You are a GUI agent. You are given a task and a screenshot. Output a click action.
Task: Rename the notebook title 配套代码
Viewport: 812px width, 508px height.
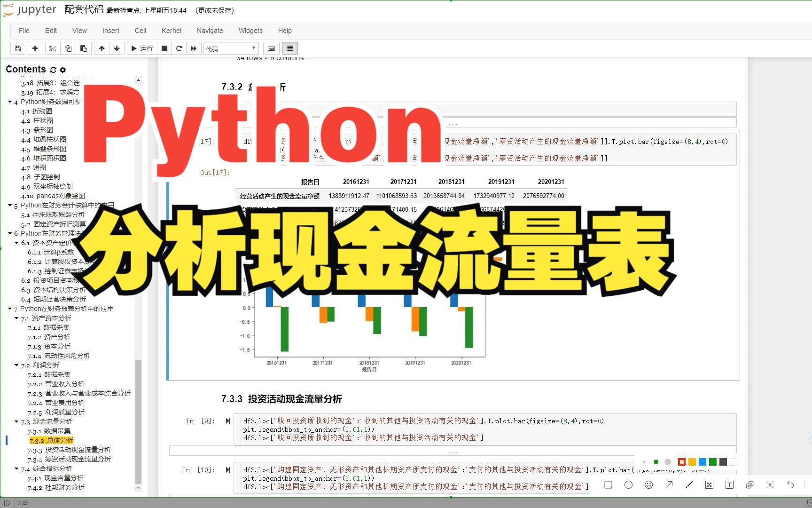tap(84, 10)
